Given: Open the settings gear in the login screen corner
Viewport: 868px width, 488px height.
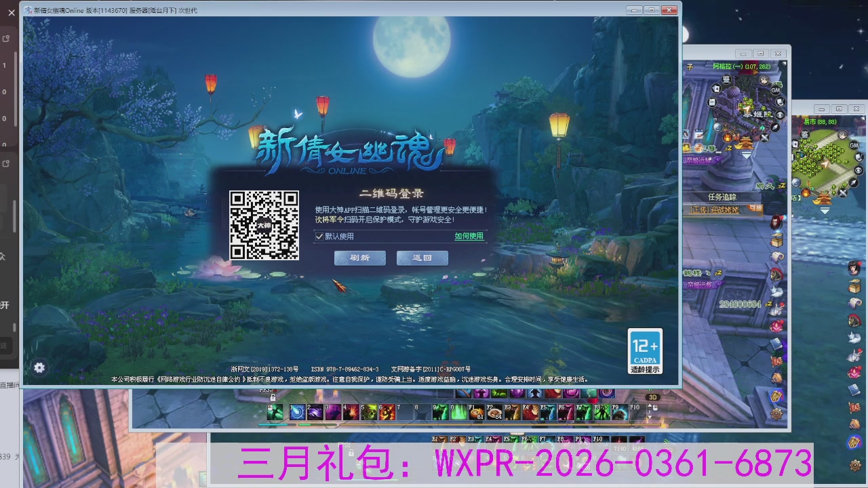Looking at the screenshot, I should click(x=39, y=367).
